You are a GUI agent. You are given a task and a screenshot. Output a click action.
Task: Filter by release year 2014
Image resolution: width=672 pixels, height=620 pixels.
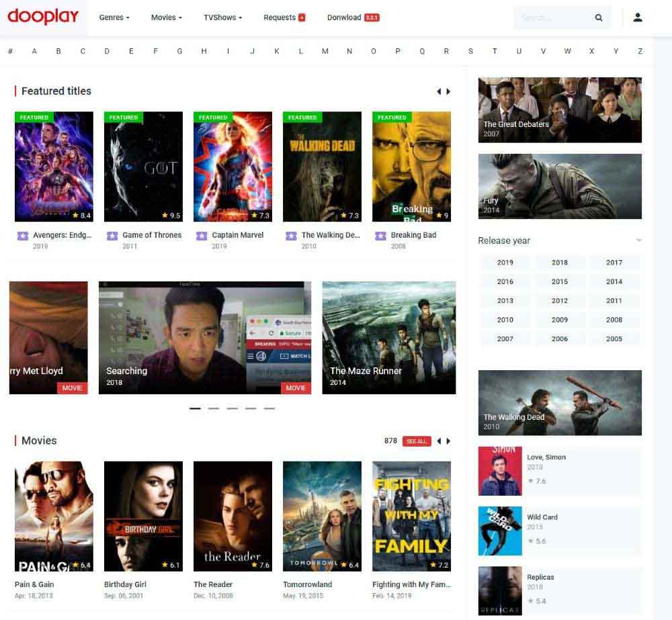point(614,281)
